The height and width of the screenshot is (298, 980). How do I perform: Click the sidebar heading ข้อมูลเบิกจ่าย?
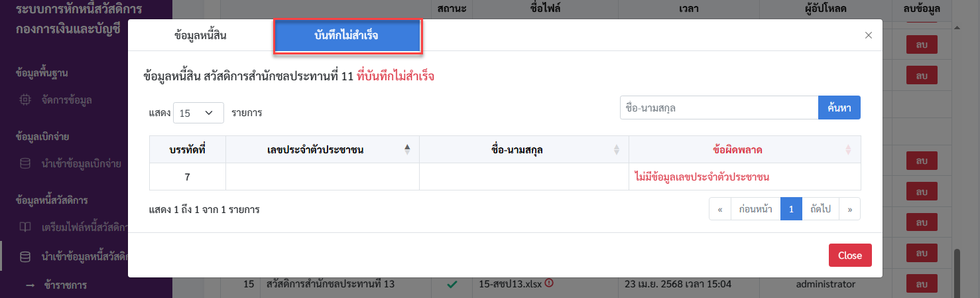point(42,136)
